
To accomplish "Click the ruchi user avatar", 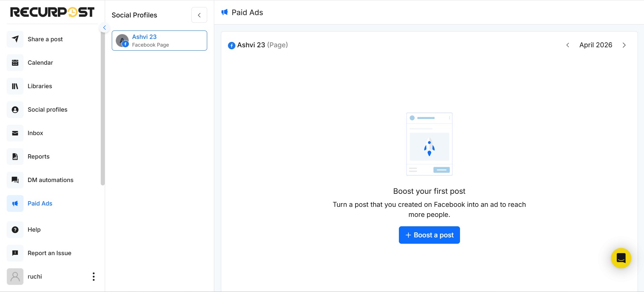I will tap(15, 277).
